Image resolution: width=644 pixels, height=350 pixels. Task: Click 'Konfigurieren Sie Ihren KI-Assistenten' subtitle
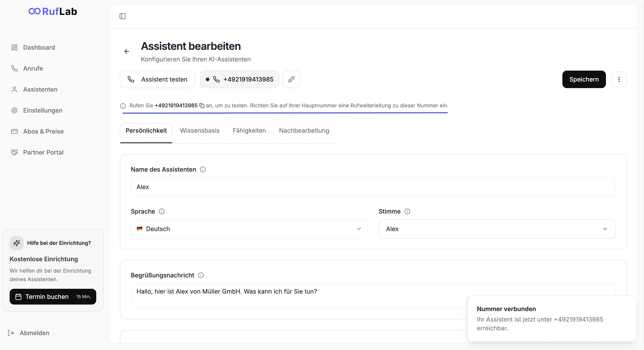[x=196, y=59]
